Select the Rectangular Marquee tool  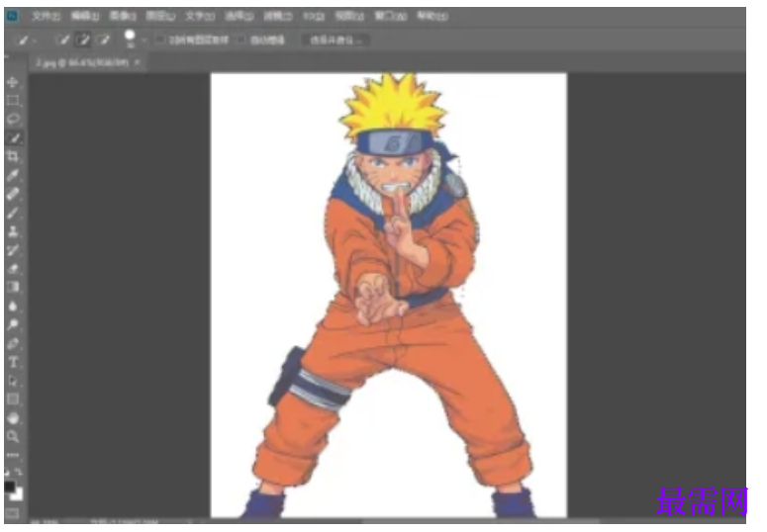click(13, 101)
